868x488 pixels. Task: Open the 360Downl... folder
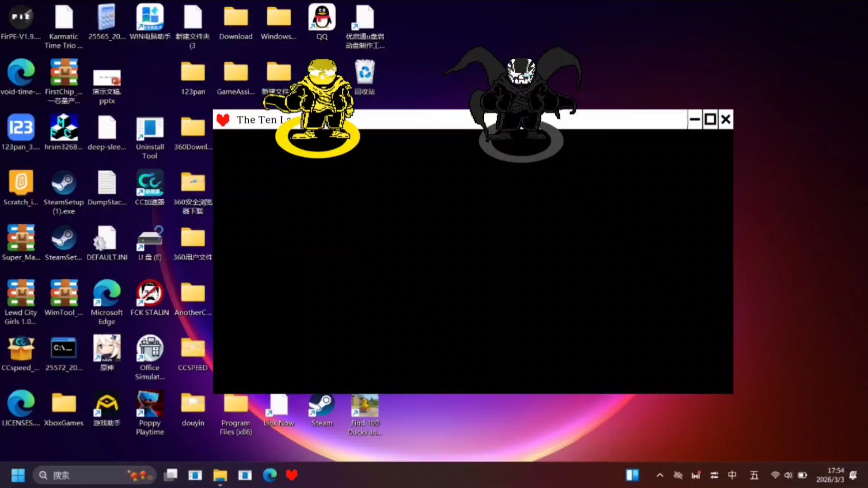(x=193, y=127)
